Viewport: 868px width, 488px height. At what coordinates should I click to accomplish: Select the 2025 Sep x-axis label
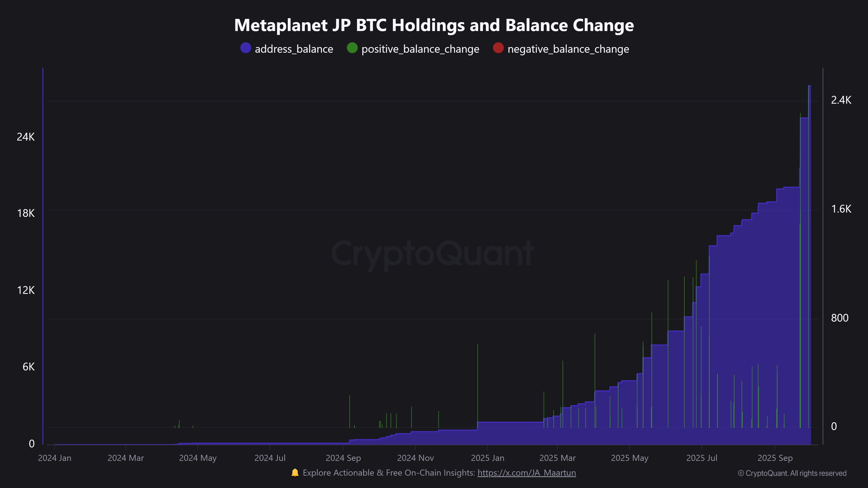(775, 458)
